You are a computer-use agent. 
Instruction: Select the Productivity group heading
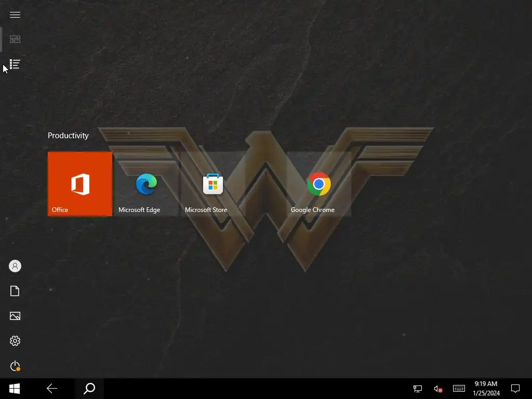[x=68, y=136]
